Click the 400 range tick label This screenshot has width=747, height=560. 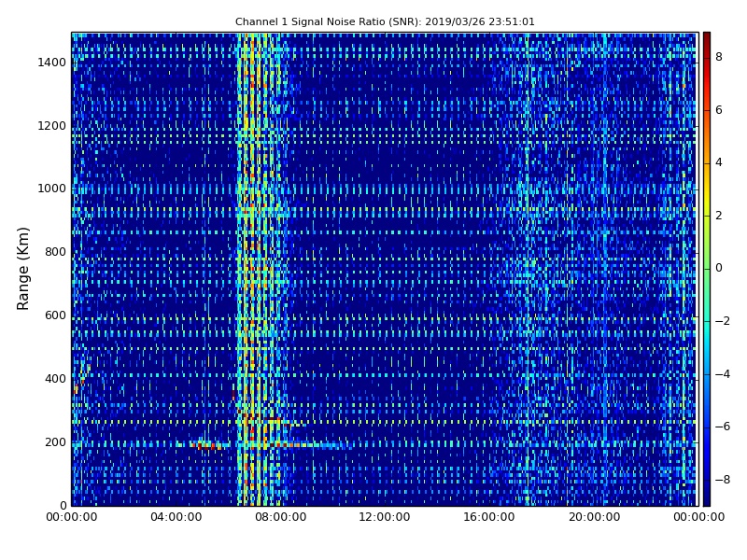coord(55,379)
